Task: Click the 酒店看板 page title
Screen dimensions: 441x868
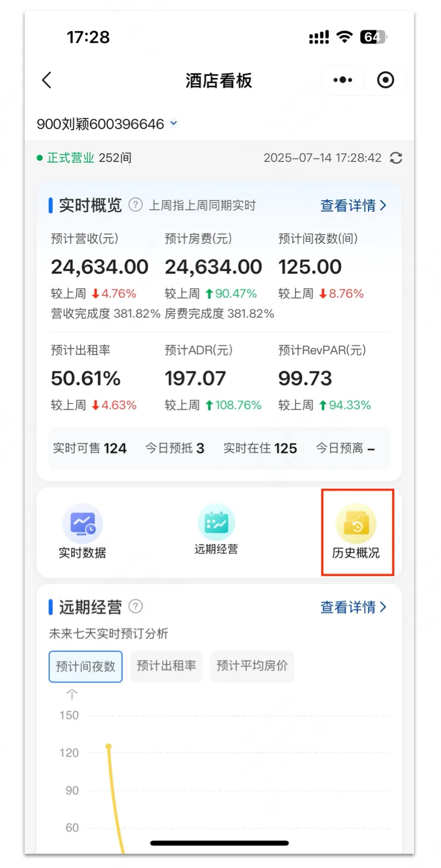Action: point(219,81)
